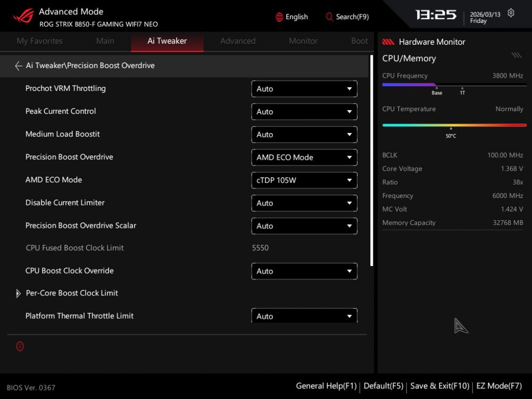532x399 pixels.
Task: Click the globe language icon
Action: pyautogui.click(x=279, y=17)
